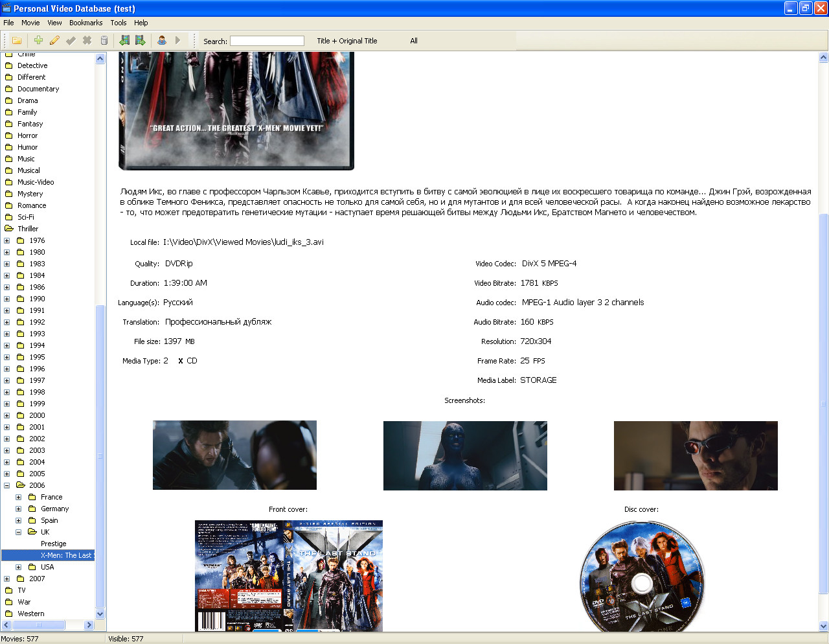
Task: Expand the France country node
Action: coord(19,497)
